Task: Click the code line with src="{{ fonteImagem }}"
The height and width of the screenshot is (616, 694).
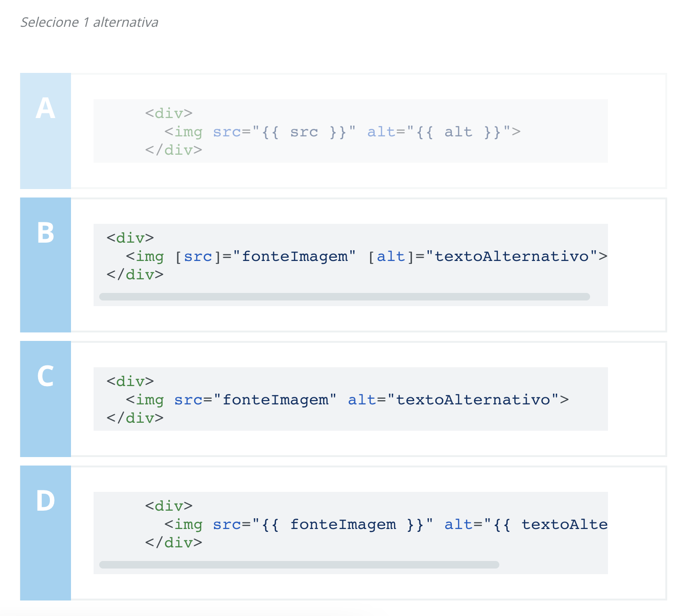Action: (386, 524)
